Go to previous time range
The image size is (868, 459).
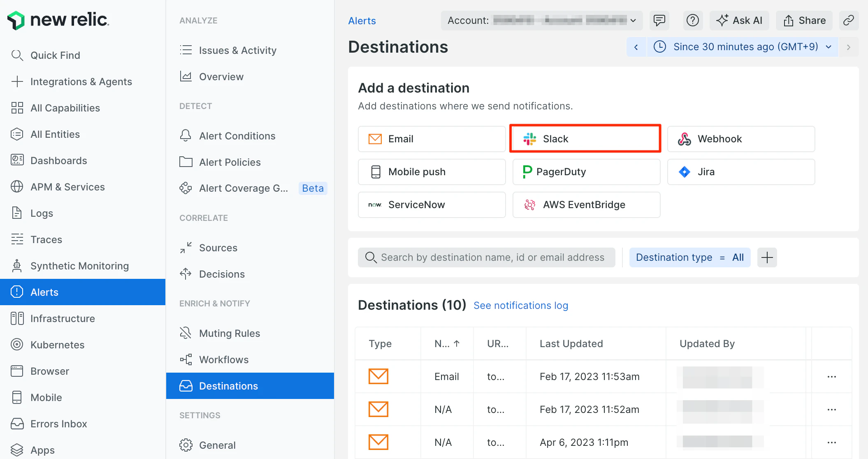point(636,47)
